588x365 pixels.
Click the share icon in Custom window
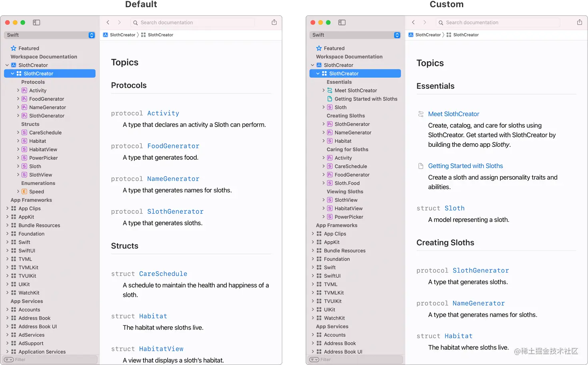pyautogui.click(x=580, y=22)
